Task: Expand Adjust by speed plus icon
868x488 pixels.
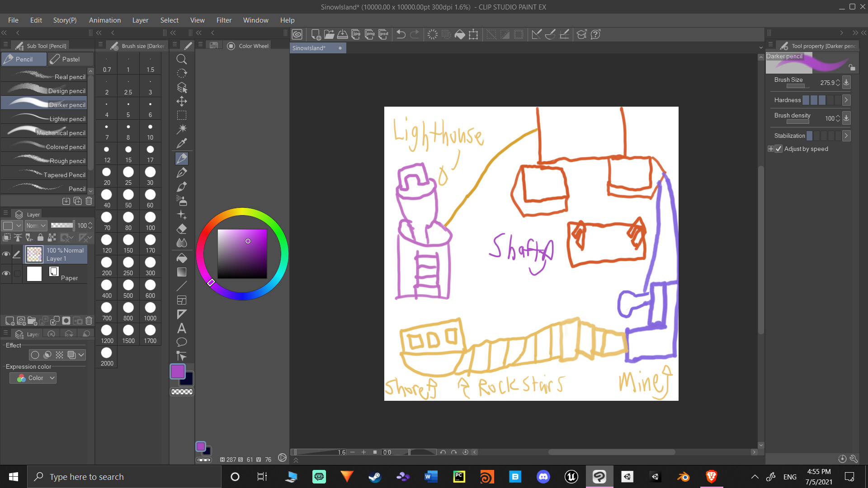Action: tap(771, 149)
